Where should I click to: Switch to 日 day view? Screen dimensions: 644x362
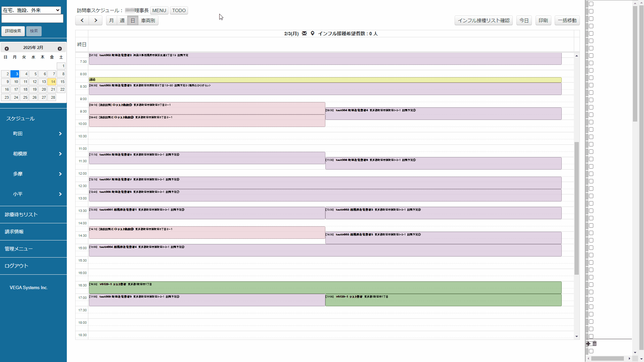tap(133, 20)
